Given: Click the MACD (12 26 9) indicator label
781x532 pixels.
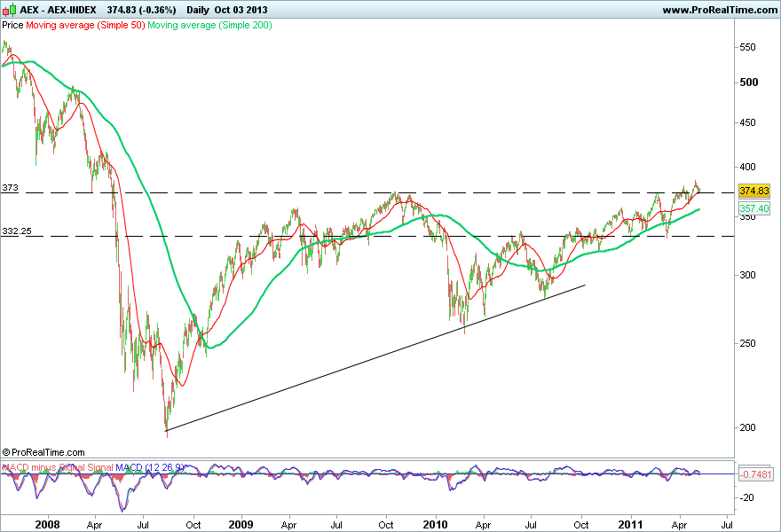Looking at the screenshot, I should pyautogui.click(x=150, y=467).
